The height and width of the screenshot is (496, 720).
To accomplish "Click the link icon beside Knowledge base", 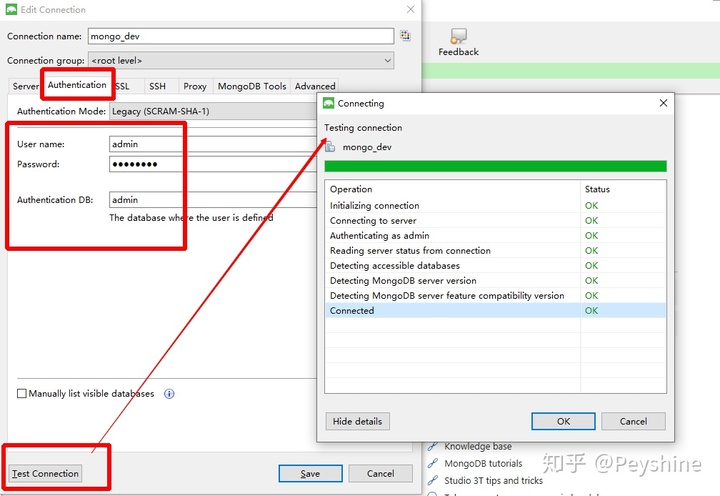I will coord(433,446).
